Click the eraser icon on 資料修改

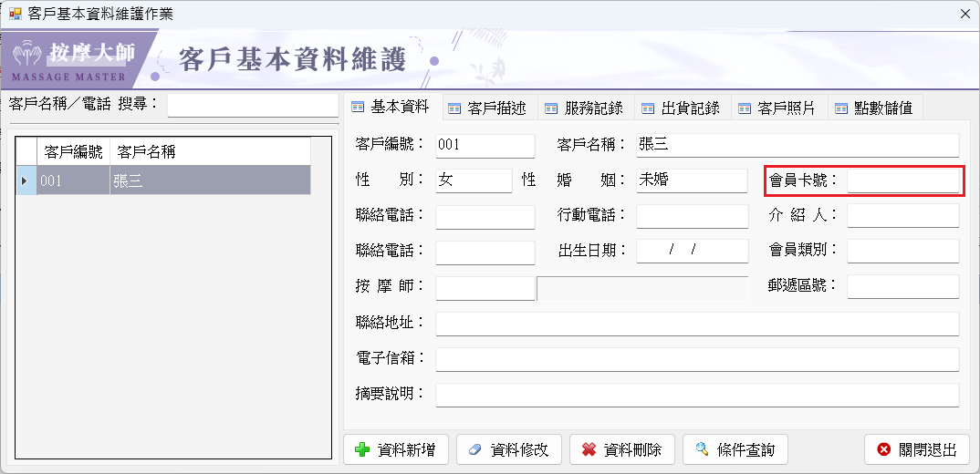475,449
